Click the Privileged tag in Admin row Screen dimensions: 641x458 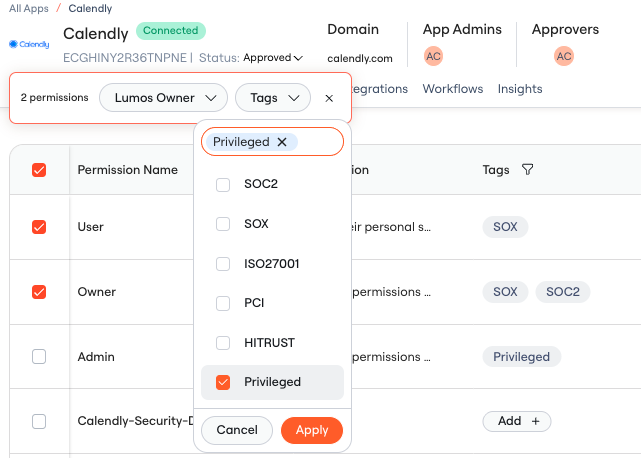point(522,357)
